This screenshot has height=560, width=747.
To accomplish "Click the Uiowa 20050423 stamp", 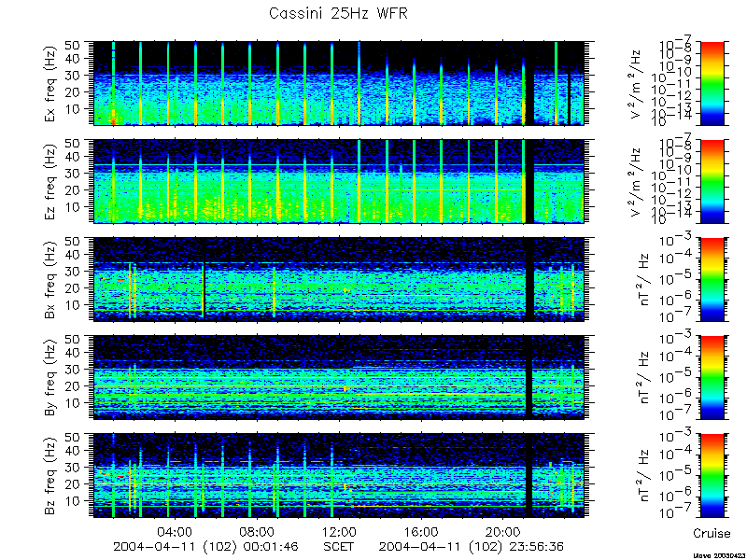I will [717, 555].
